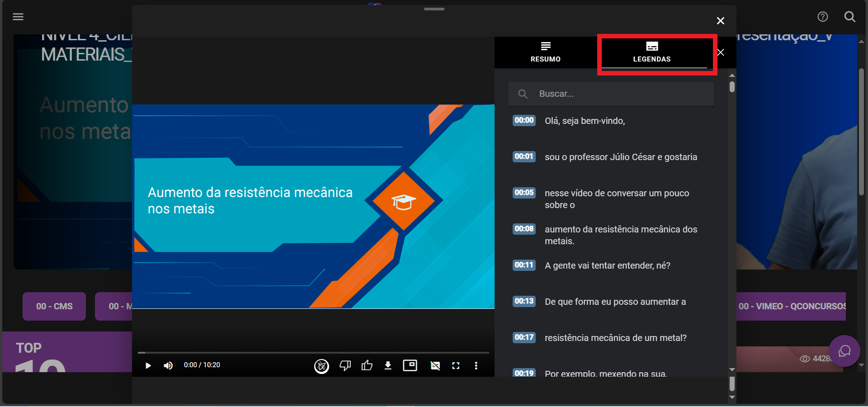
Task: Open the player more options menu
Action: (x=476, y=365)
